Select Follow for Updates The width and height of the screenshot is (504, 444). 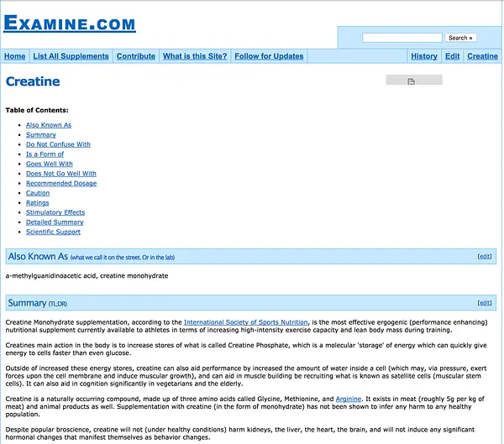click(269, 56)
